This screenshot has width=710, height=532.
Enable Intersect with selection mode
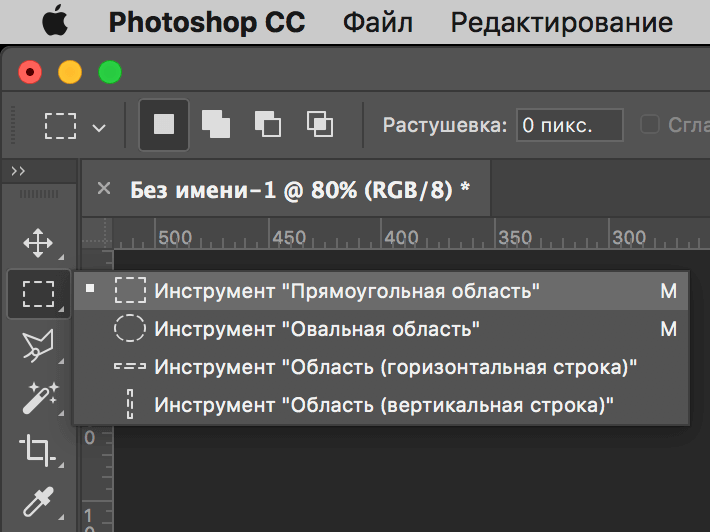[x=320, y=124]
